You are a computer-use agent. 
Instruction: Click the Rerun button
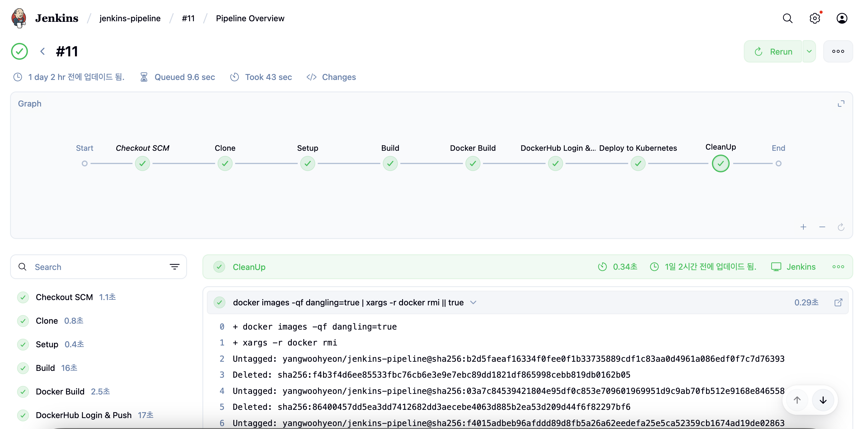(773, 52)
